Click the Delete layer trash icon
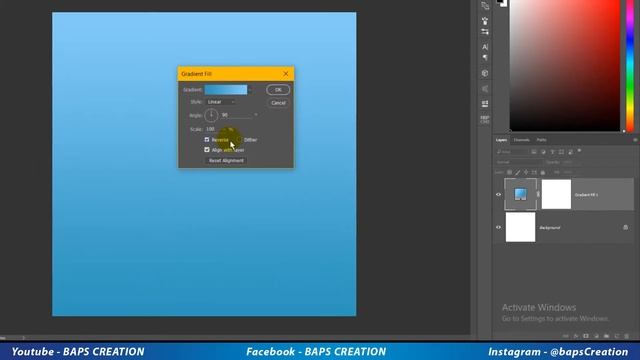 627,336
